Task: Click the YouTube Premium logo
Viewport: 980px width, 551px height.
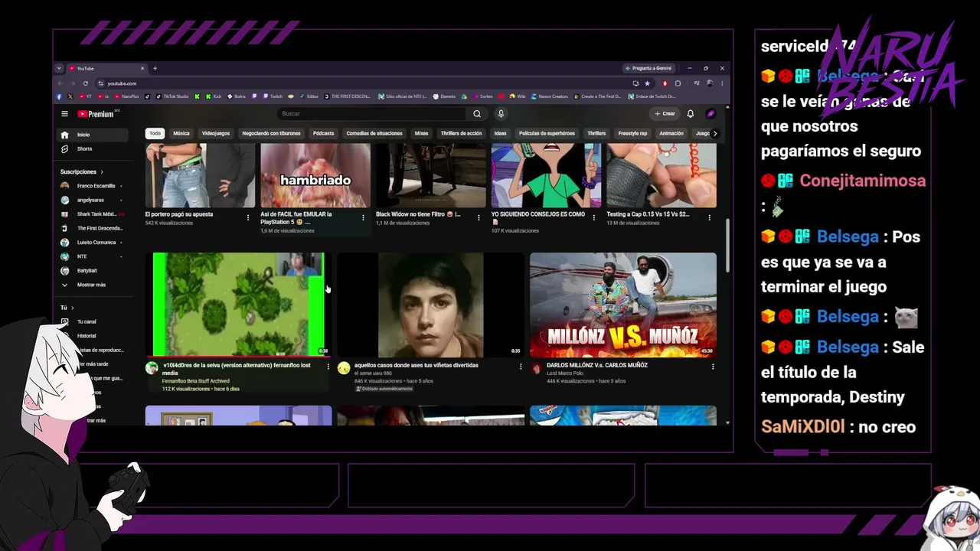Action: point(97,114)
